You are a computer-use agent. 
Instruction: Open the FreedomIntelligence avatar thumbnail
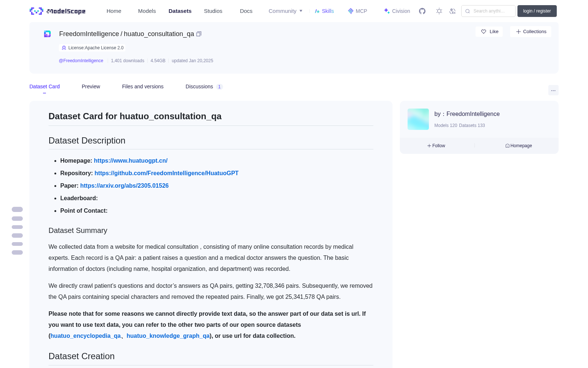[418, 119]
